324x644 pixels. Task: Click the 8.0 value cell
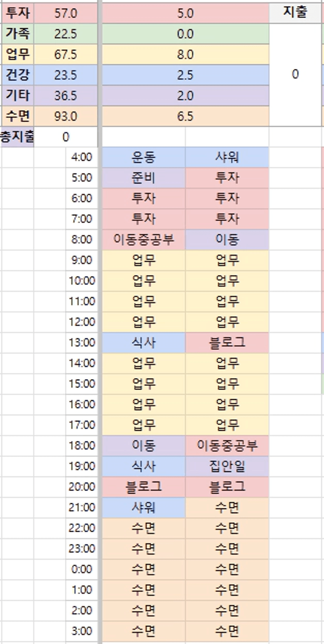tap(185, 54)
